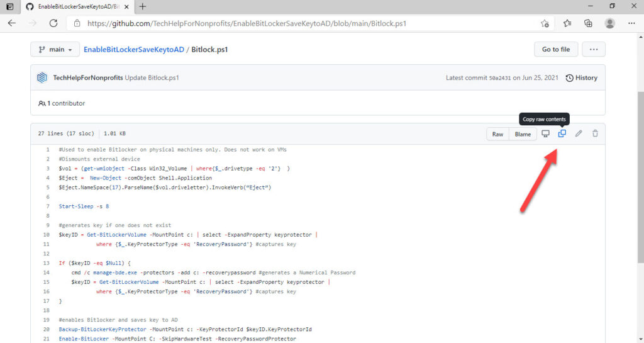Image resolution: width=644 pixels, height=343 pixels.
Task: Click the address bar URL
Action: pos(247,23)
